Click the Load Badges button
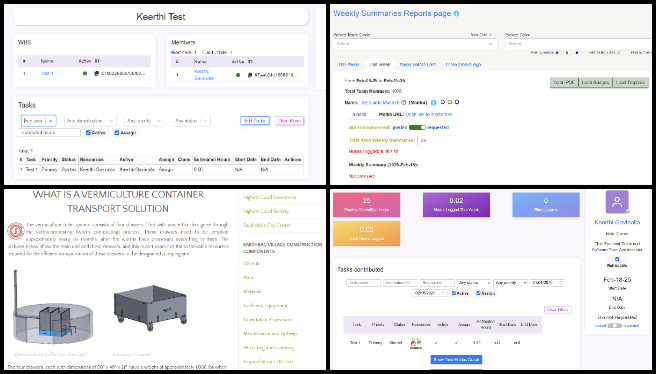The width and height of the screenshot is (656, 374). point(595,82)
